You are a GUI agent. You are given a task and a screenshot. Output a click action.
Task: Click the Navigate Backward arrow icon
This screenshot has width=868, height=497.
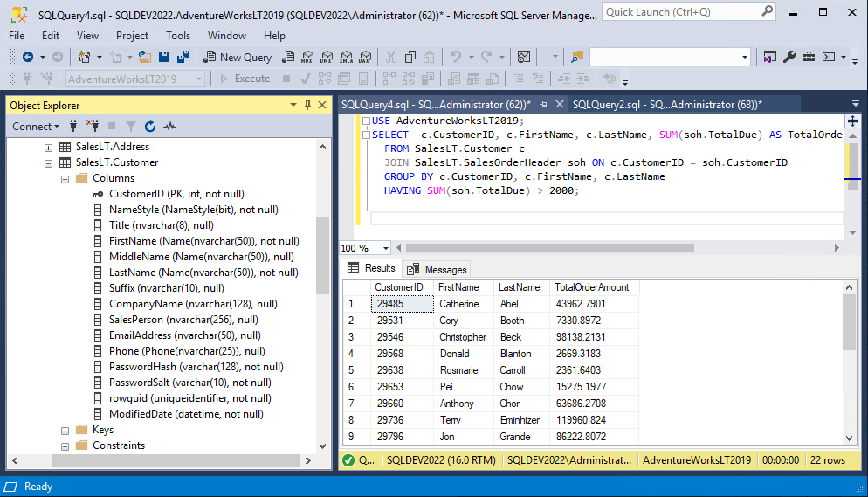(28, 57)
